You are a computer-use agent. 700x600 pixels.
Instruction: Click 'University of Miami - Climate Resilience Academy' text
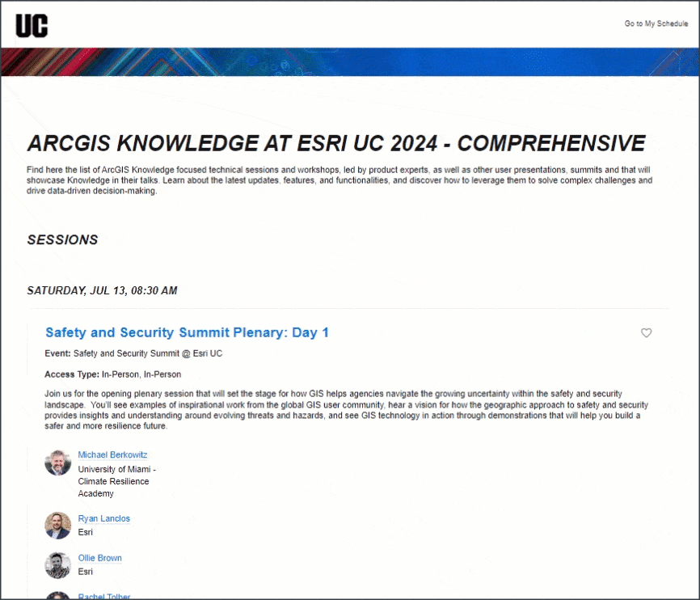tap(117, 482)
